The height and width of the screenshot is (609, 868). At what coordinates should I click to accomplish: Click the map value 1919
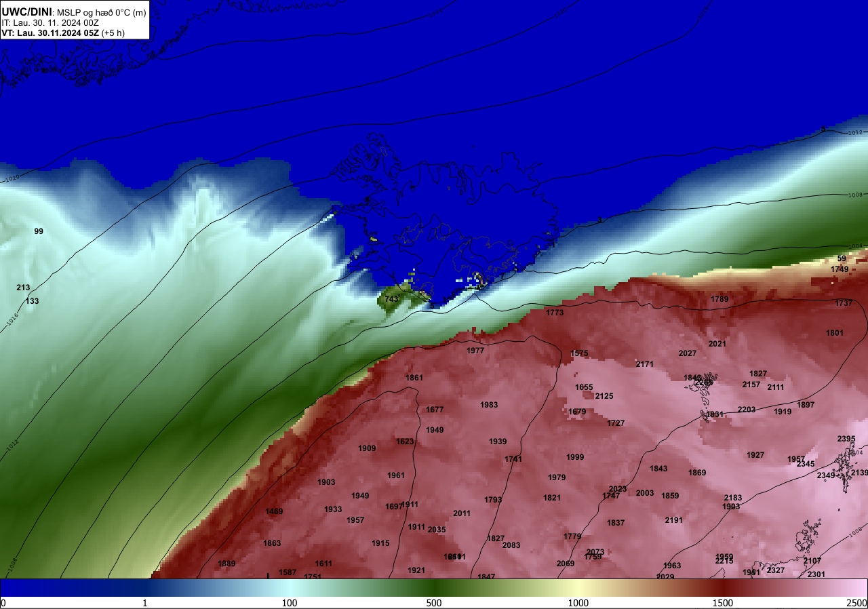[783, 412]
